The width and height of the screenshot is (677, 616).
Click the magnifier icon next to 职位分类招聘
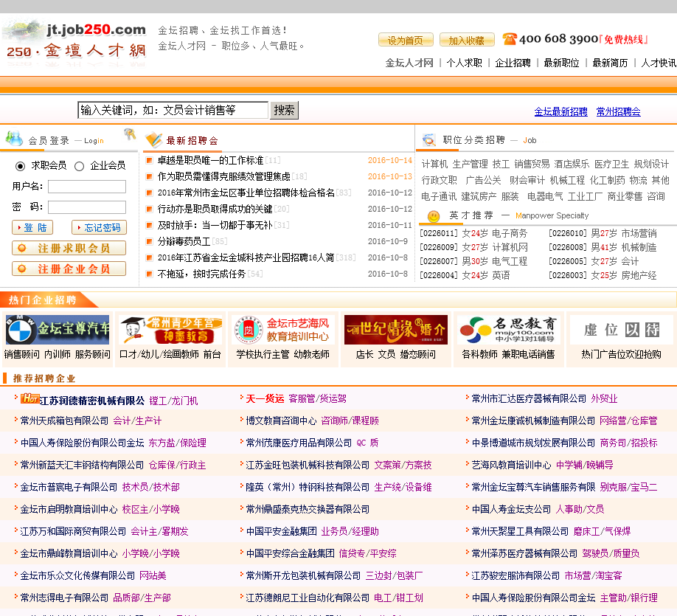(428, 139)
